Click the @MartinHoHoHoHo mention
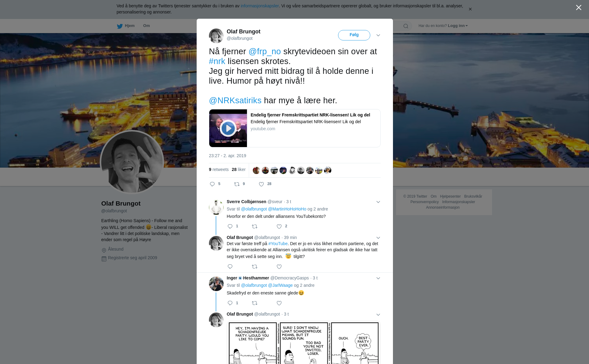589x364 pixels. [x=287, y=209]
